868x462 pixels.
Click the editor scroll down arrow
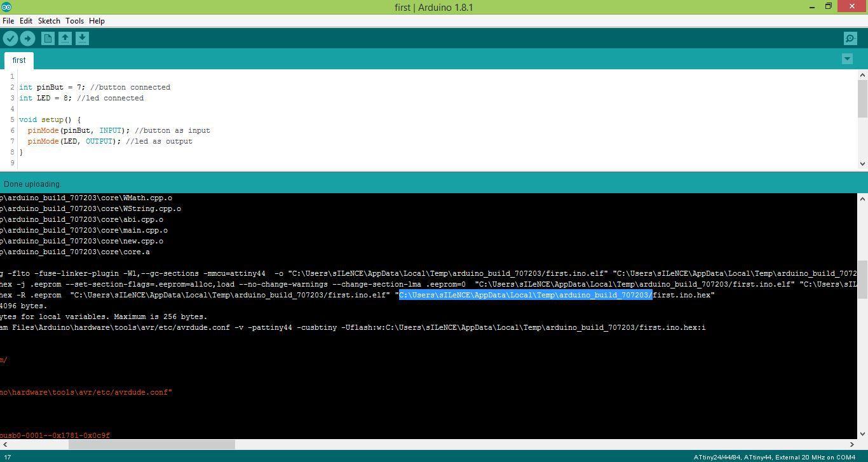(862, 164)
